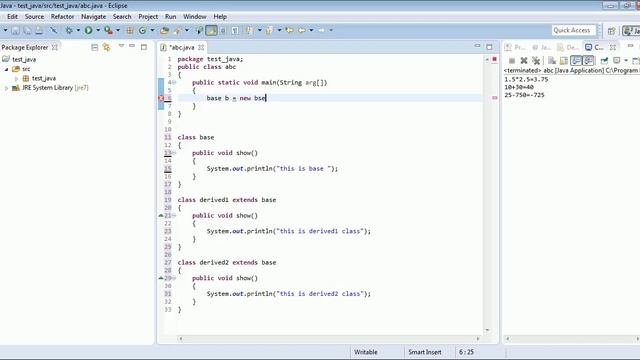Collapse the src folder node
The width and height of the screenshot is (640, 360).
[x=7, y=69]
